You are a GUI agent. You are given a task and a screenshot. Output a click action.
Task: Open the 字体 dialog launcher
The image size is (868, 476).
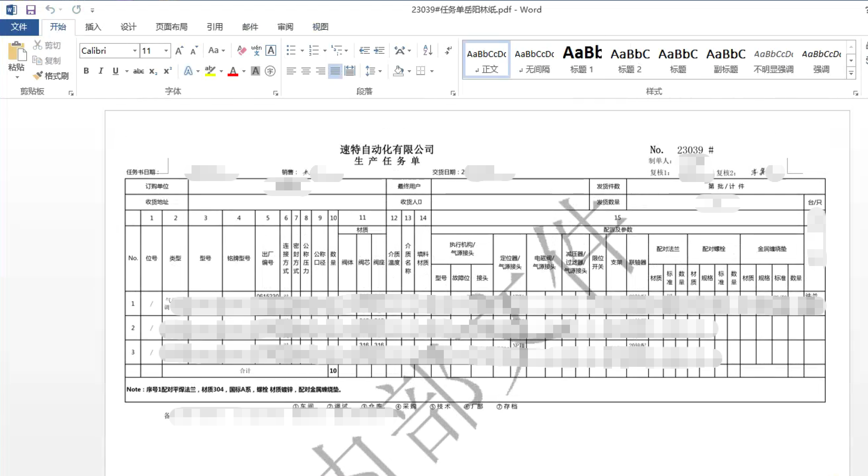pos(275,93)
